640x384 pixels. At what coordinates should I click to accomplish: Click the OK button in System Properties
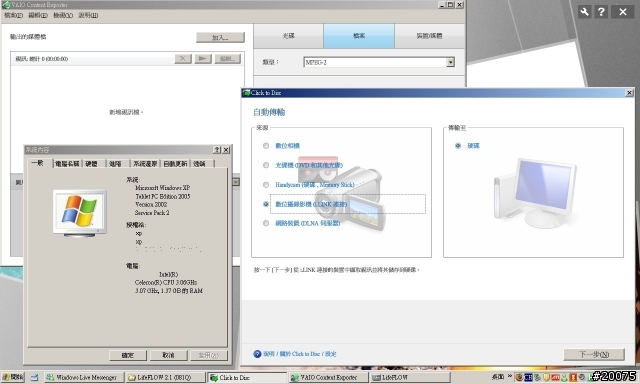coord(128,355)
